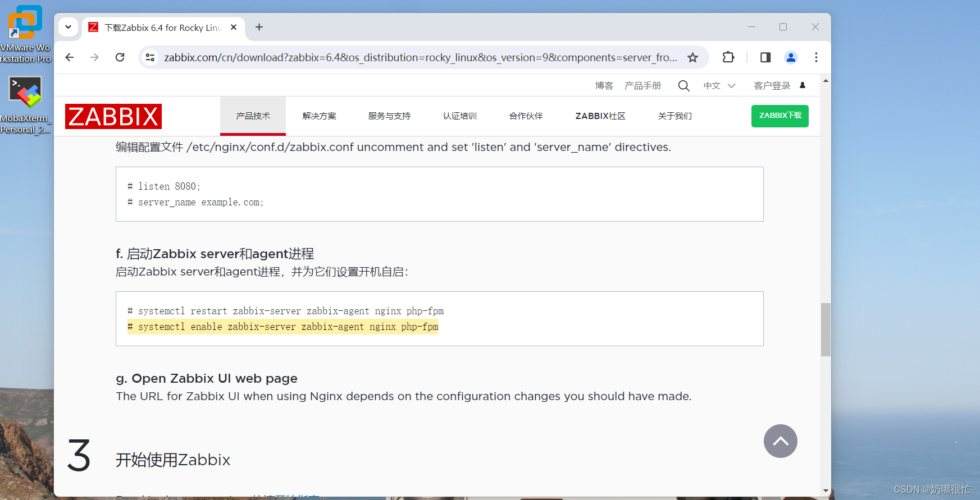Close the Zabbix 6.4 download tab

pyautogui.click(x=234, y=27)
